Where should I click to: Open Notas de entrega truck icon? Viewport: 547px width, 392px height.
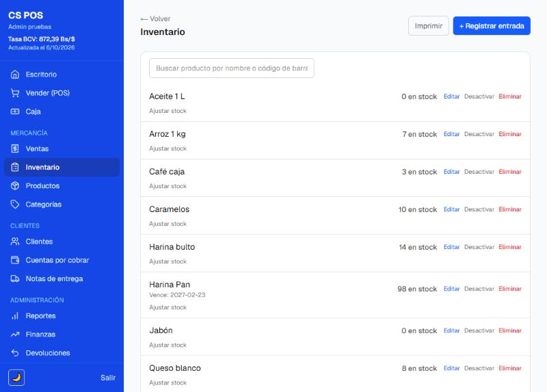click(15, 278)
